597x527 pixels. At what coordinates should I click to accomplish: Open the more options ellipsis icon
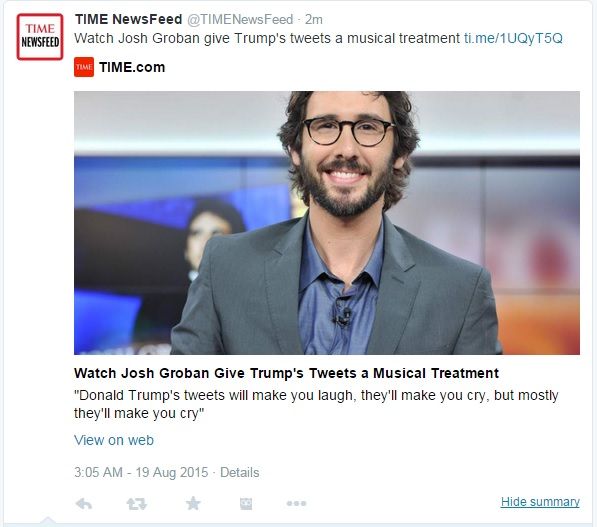click(296, 503)
